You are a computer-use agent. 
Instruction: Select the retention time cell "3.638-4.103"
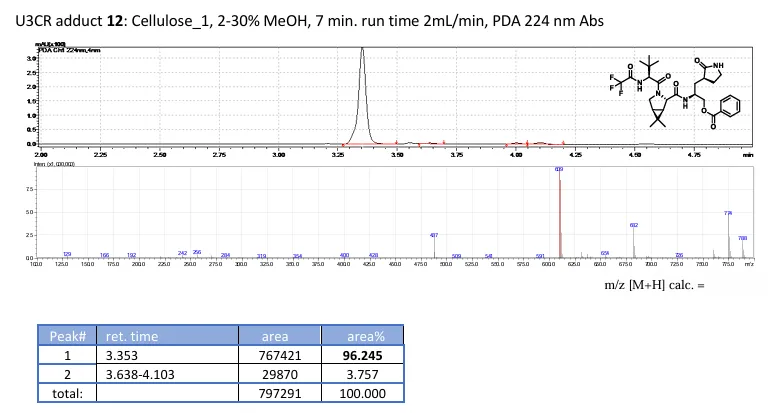point(167,374)
